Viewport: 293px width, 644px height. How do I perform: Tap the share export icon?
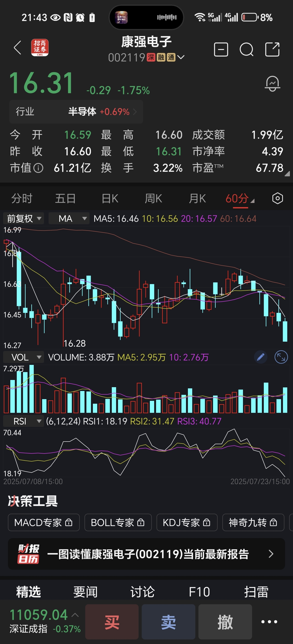point(272,49)
